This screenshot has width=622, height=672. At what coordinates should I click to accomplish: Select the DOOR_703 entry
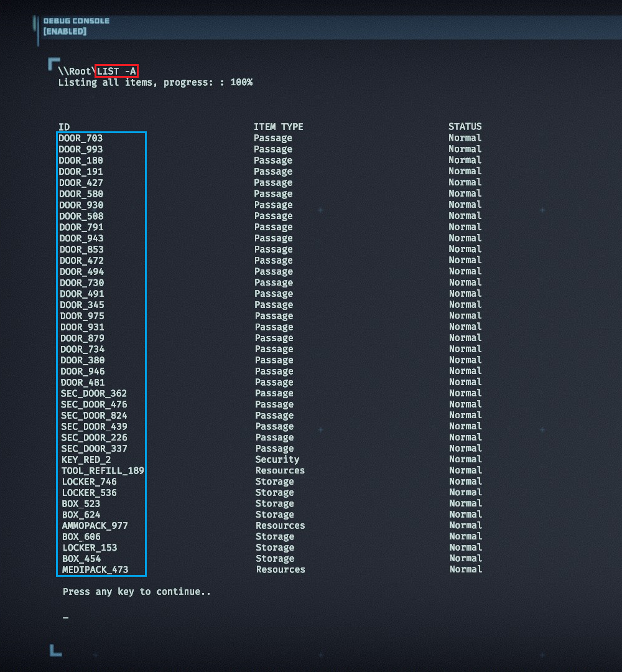pos(80,138)
